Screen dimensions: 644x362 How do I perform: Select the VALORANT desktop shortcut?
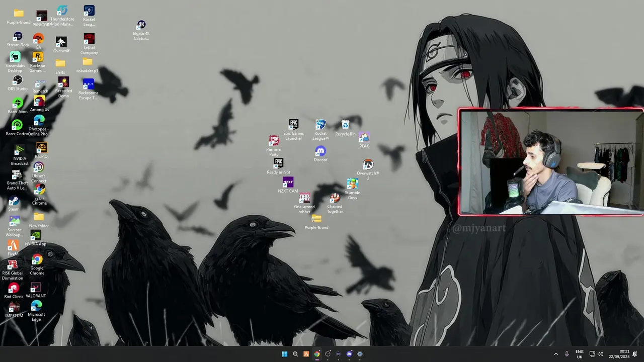pos(36,291)
